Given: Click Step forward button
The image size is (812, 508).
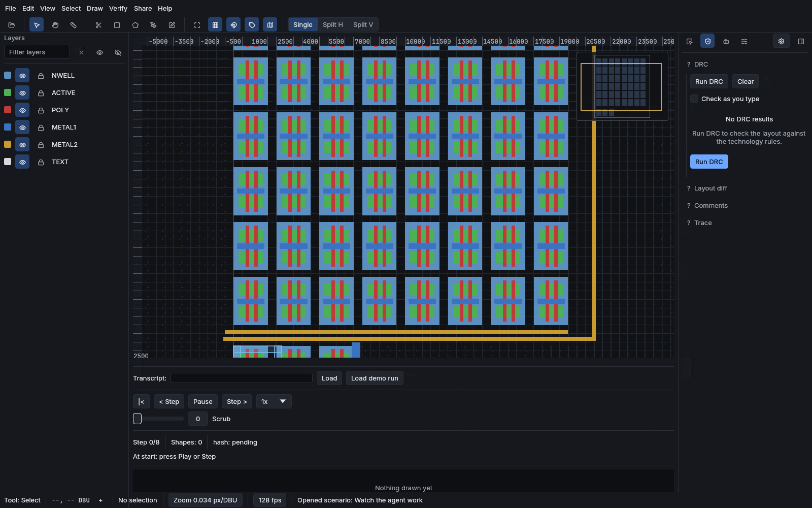Looking at the screenshot, I should tap(236, 401).
